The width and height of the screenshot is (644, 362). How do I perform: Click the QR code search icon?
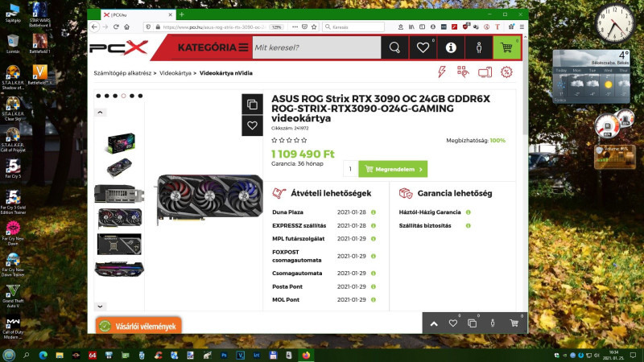tap(463, 72)
